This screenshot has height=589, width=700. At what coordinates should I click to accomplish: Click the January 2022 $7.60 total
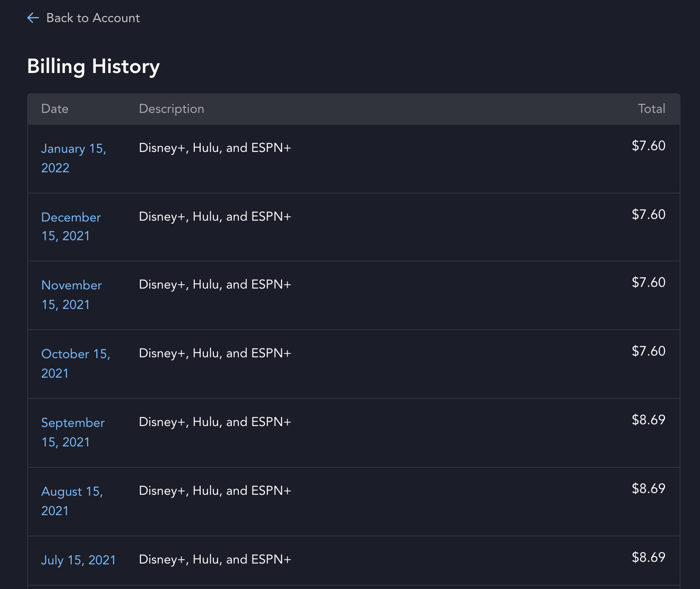pyautogui.click(x=648, y=146)
